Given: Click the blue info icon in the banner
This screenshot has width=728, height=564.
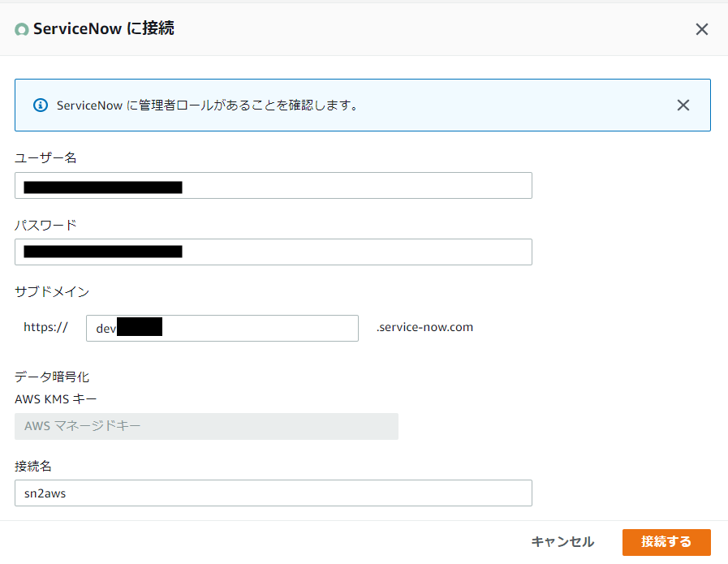Looking at the screenshot, I should (40, 105).
